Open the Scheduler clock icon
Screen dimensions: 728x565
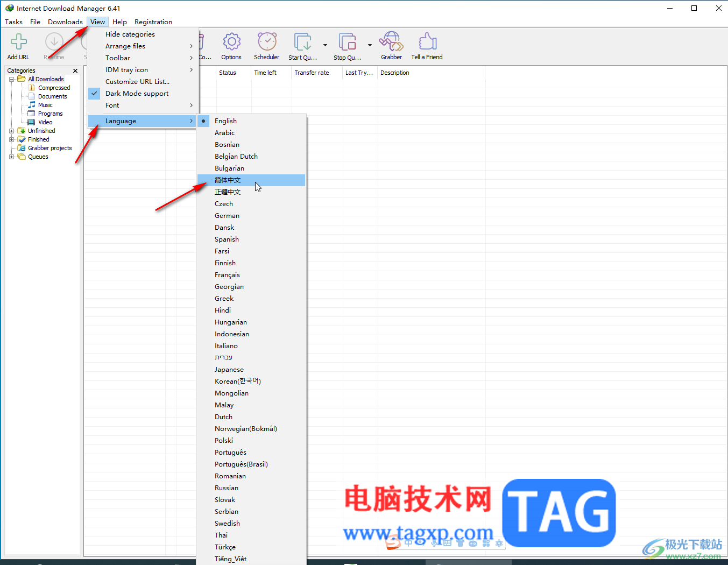pos(267,42)
